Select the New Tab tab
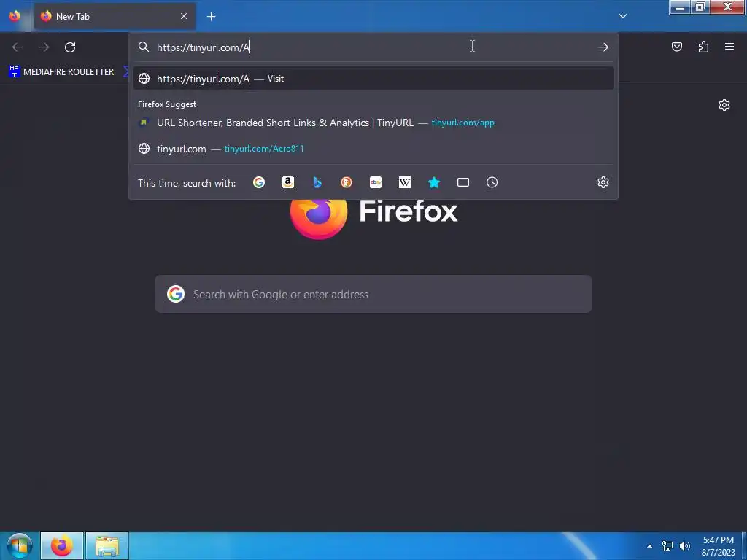 pos(115,16)
